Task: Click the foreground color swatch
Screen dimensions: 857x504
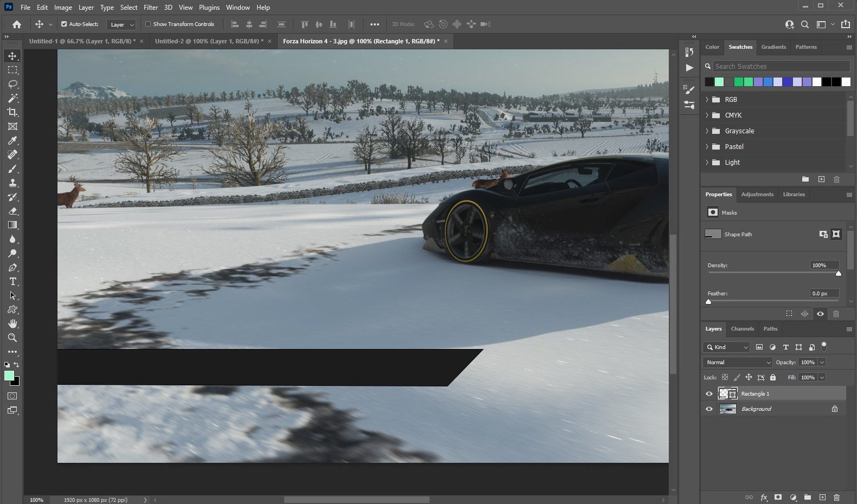Action: coord(9,376)
